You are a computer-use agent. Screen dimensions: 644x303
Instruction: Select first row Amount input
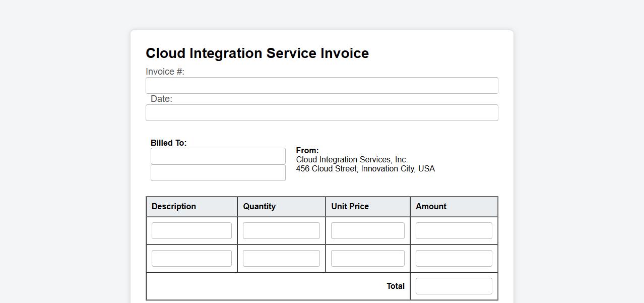pyautogui.click(x=454, y=231)
